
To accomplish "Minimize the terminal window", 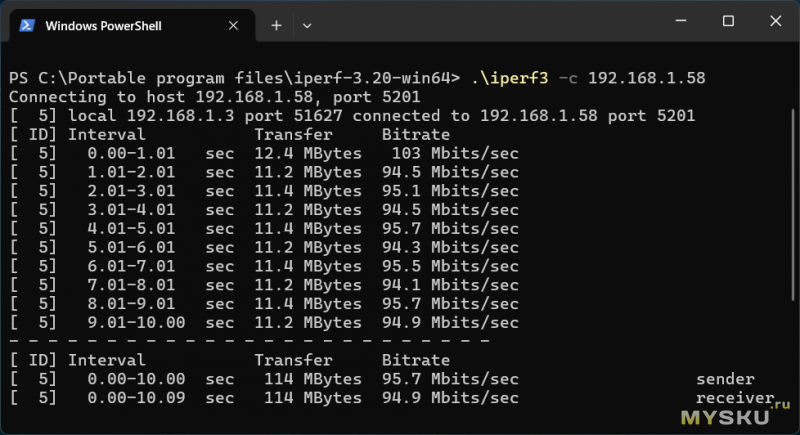I will (682, 21).
